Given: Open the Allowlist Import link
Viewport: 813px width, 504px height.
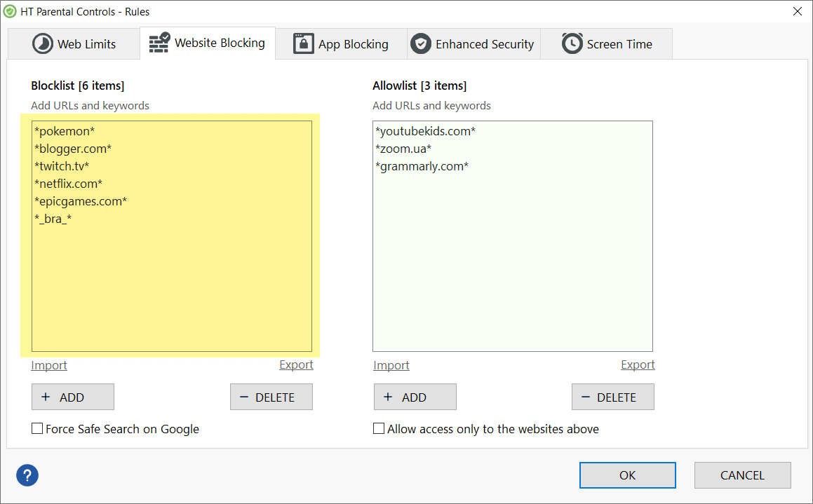Looking at the screenshot, I should click(x=391, y=365).
